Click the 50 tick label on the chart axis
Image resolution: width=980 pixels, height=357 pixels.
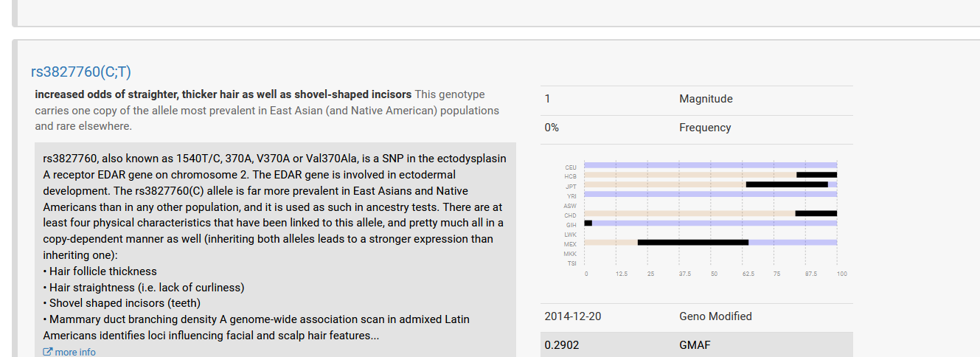pos(714,274)
